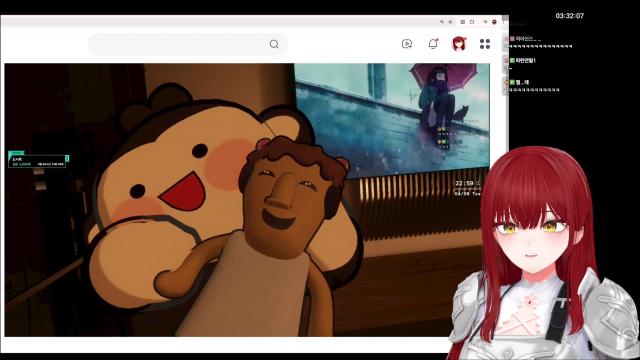Click the zoom magnifier in browser address bar
Screen dimensions: 640x360
click(442, 22)
